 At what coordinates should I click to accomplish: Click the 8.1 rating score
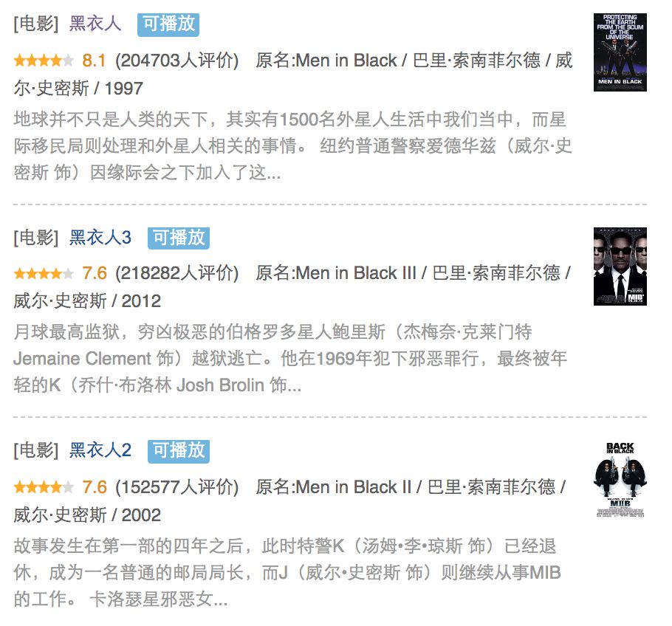point(94,61)
